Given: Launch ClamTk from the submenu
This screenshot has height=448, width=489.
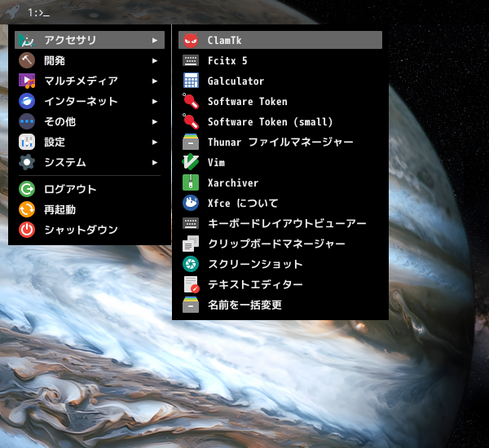Looking at the screenshot, I should coord(280,40).
